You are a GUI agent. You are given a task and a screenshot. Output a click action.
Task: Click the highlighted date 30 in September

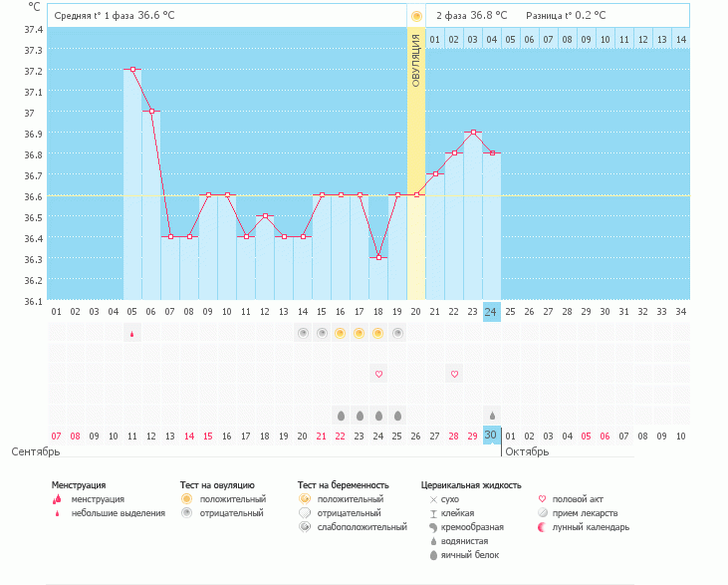[x=492, y=436]
